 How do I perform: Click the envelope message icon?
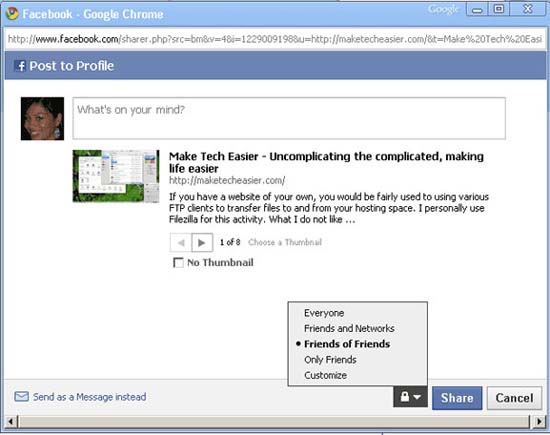click(21, 397)
